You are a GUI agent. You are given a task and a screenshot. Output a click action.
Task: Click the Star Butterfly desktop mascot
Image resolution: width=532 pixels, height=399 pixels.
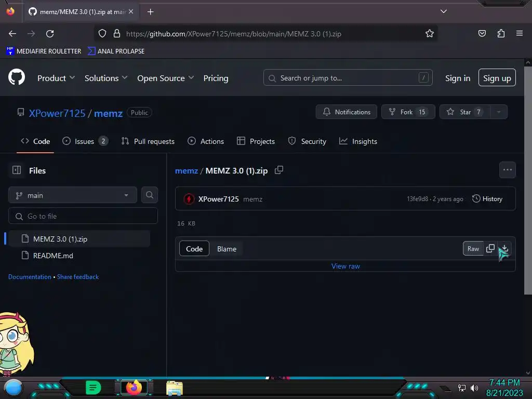(x=15, y=344)
